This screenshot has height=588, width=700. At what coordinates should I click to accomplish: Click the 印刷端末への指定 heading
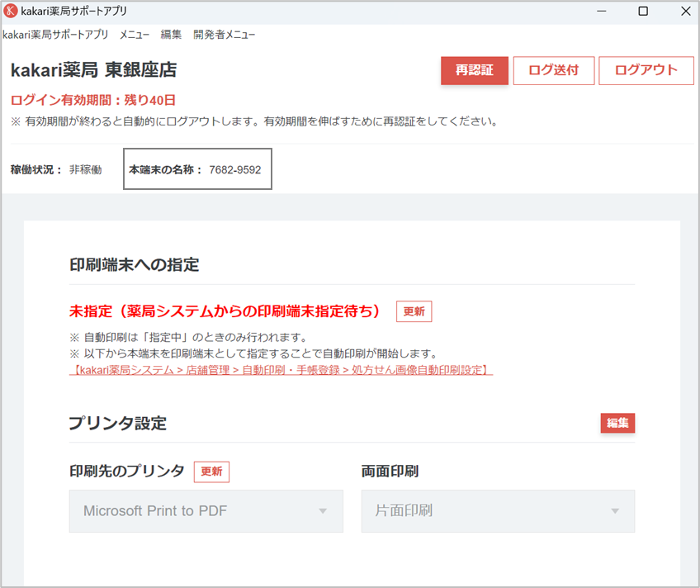(x=134, y=265)
